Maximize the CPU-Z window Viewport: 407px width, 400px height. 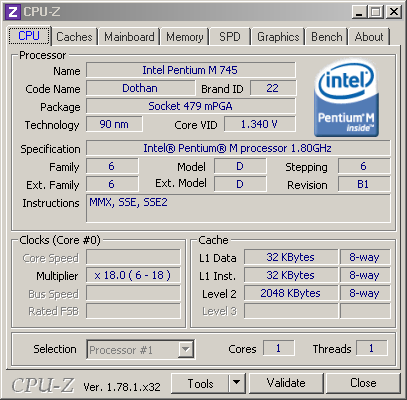(376, 12)
